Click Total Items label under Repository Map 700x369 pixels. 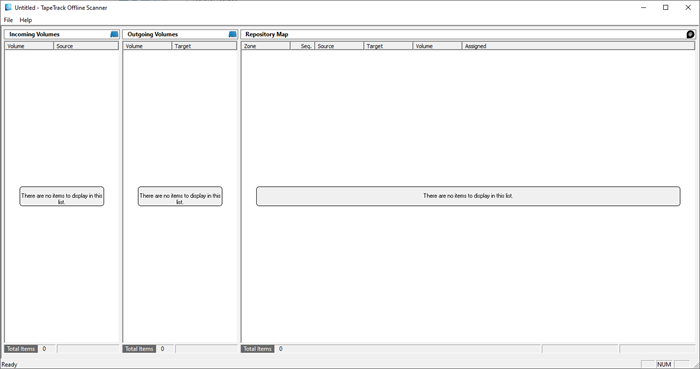point(258,349)
